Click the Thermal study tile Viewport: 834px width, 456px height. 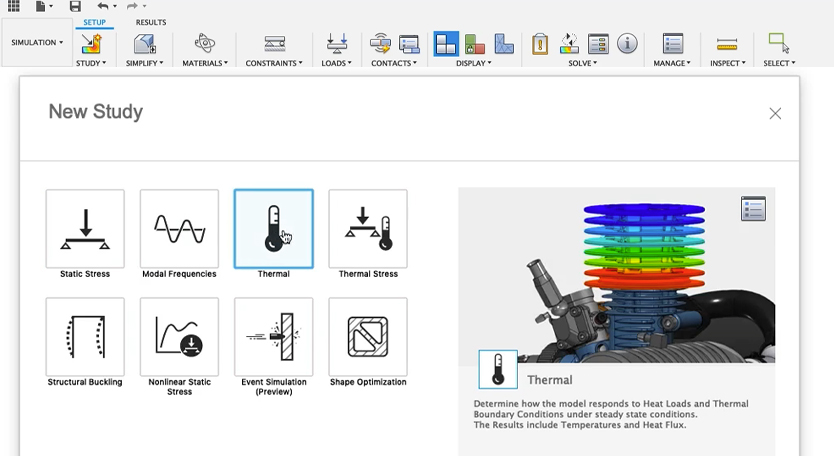coord(273,229)
